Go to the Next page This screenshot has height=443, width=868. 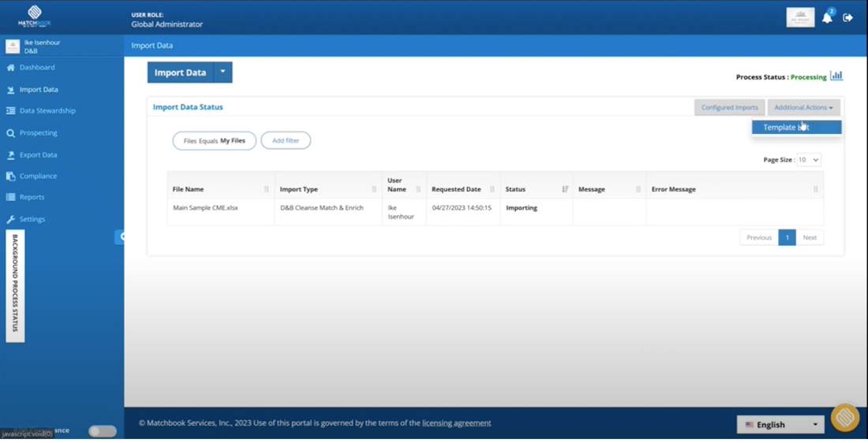click(810, 237)
